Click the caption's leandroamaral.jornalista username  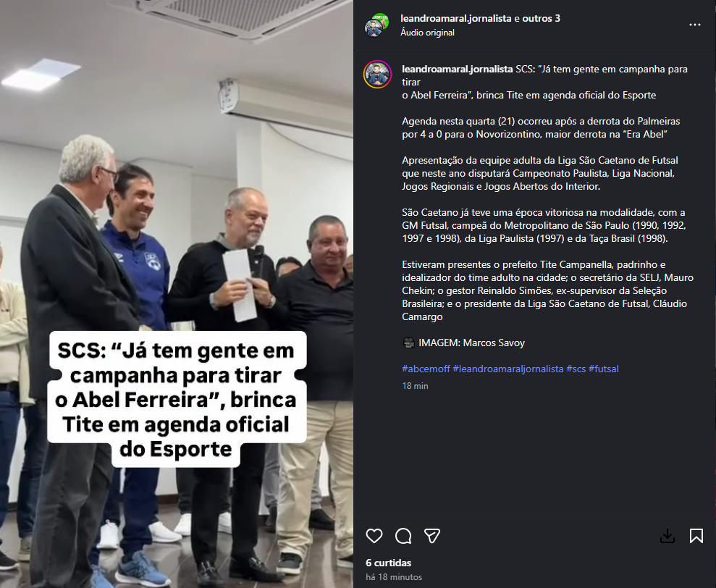tap(457, 69)
